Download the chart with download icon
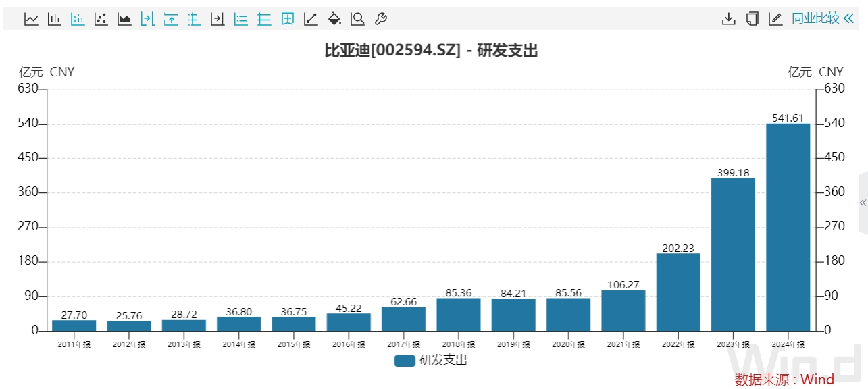This screenshot has width=868, height=389. 729,19
